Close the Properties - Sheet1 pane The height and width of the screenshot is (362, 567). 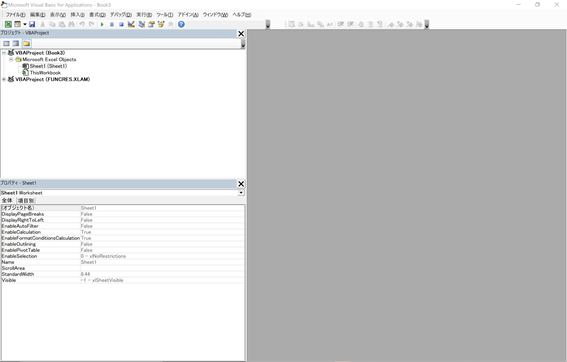click(x=241, y=184)
